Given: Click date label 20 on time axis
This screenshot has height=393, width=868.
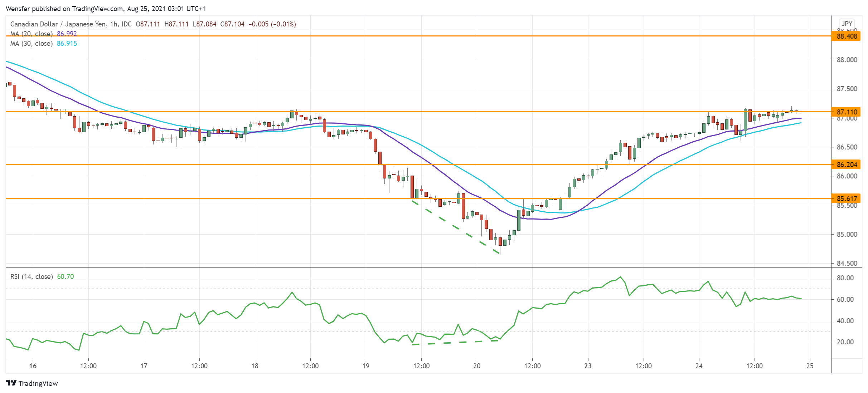Looking at the screenshot, I should coord(477,366).
